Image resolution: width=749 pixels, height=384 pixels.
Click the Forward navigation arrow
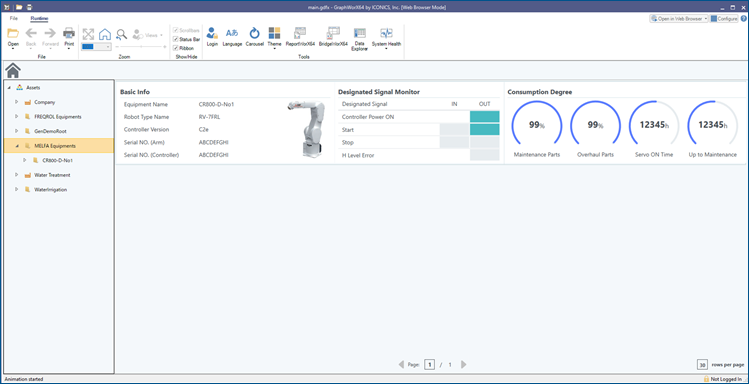(x=50, y=33)
